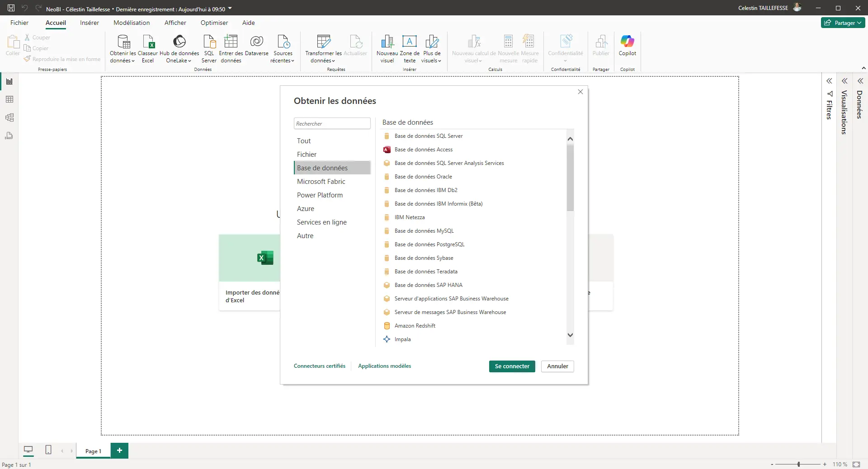Viewport: 868px width, 469px height.
Task: Close the Obtenir les données dialog
Action: point(580,92)
